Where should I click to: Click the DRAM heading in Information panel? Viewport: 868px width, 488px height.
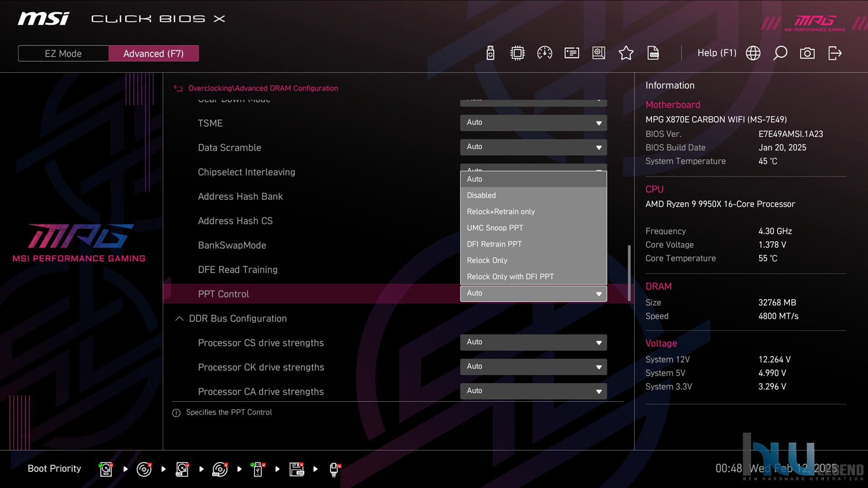658,286
